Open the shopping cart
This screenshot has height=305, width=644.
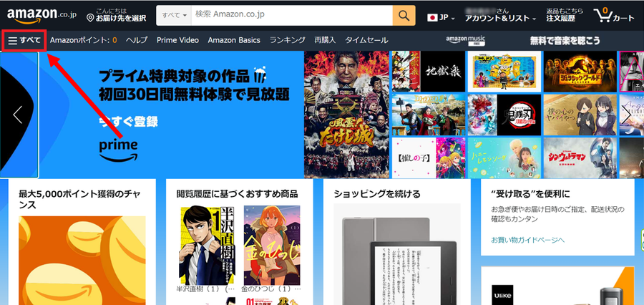[x=614, y=16]
